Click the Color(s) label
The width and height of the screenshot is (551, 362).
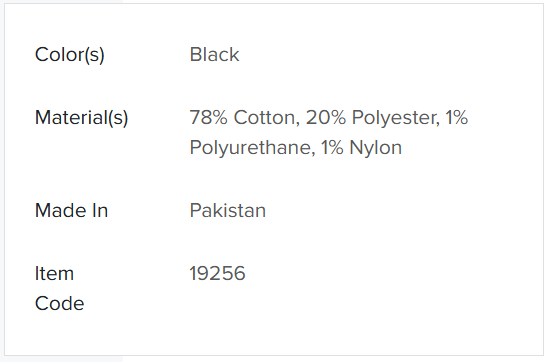pyautogui.click(x=70, y=55)
